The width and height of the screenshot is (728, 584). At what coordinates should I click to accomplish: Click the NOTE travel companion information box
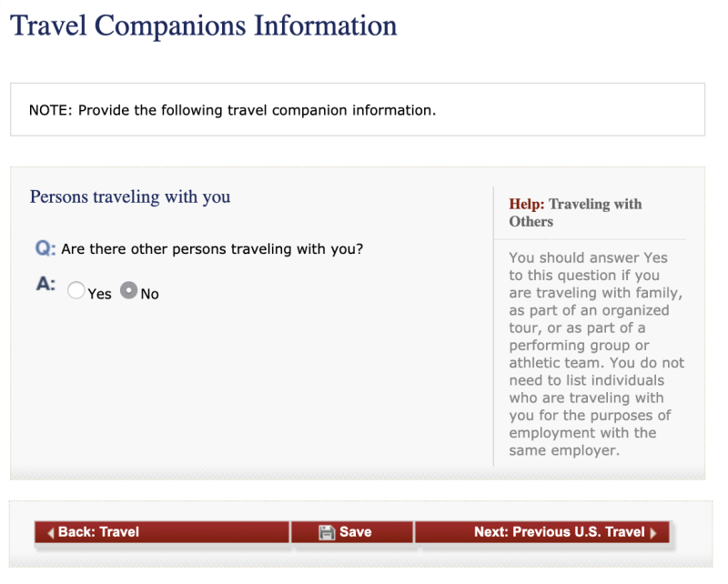(357, 110)
